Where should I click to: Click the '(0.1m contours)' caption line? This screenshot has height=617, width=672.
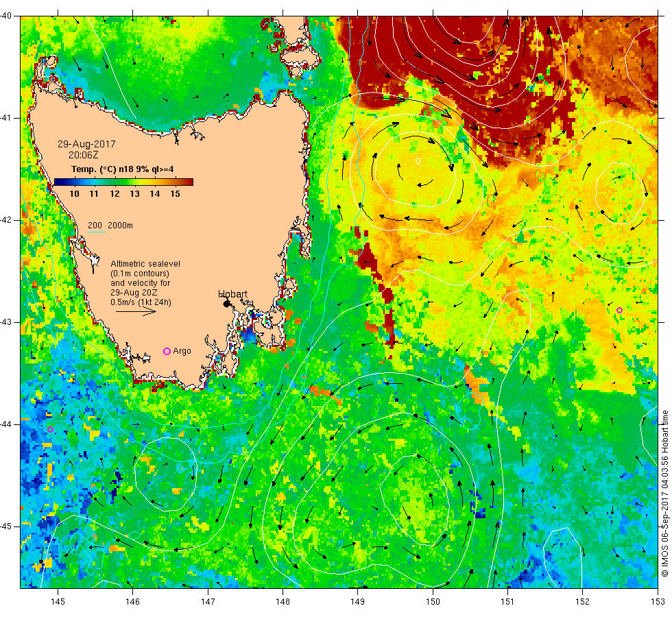pos(140,274)
